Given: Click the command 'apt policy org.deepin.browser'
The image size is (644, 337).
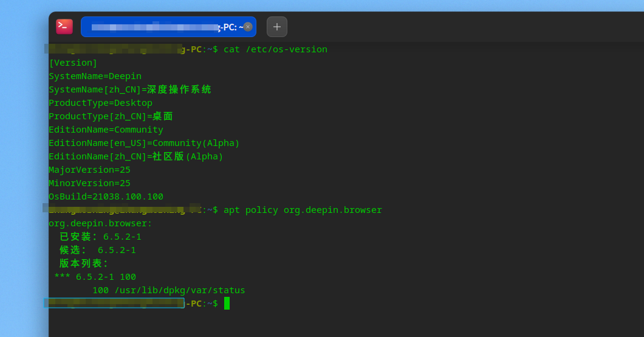Looking at the screenshot, I should (x=303, y=210).
